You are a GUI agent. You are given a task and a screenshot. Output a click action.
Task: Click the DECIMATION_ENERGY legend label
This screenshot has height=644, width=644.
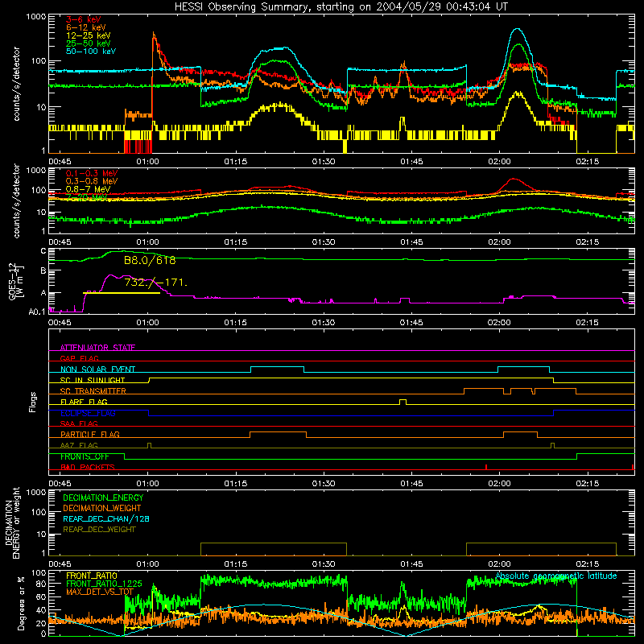coord(104,497)
